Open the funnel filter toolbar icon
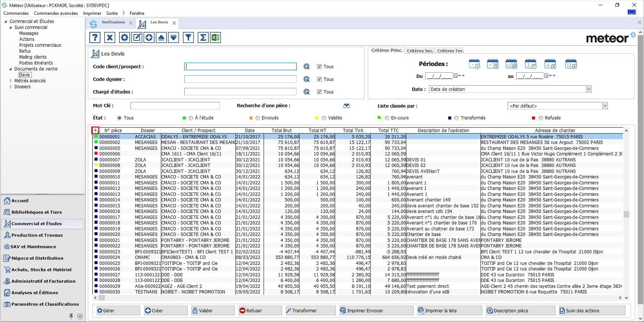This screenshot has height=322, width=644. 188,37
